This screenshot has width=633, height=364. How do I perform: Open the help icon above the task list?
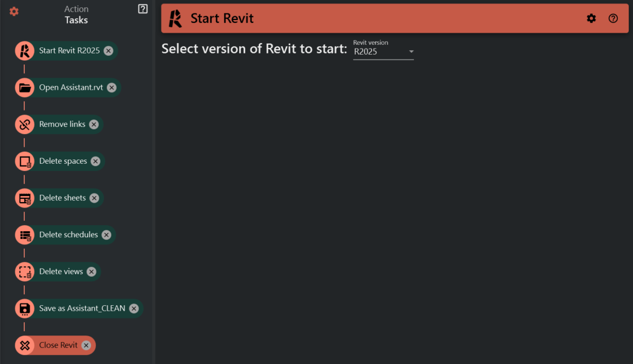(143, 8)
